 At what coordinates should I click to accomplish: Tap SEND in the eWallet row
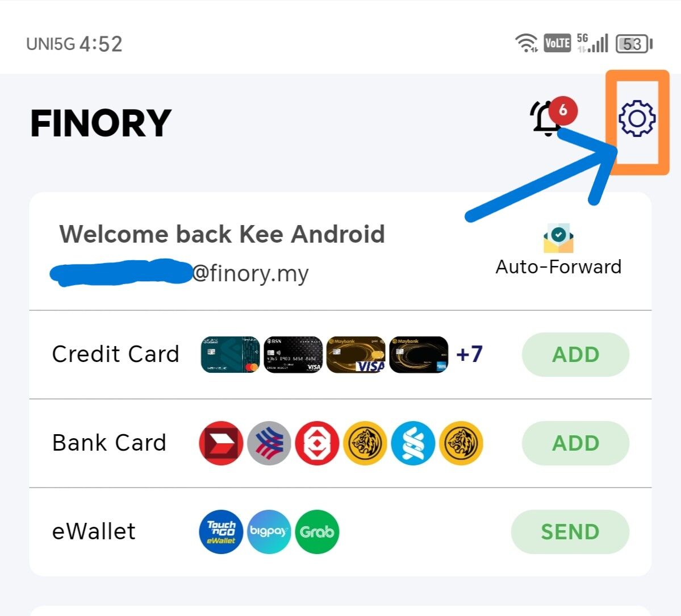click(570, 532)
